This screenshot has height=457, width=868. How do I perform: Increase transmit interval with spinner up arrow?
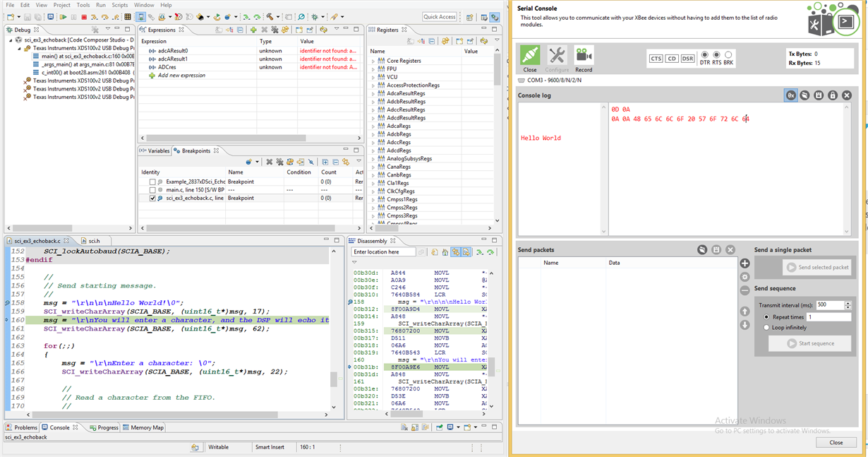tap(848, 303)
